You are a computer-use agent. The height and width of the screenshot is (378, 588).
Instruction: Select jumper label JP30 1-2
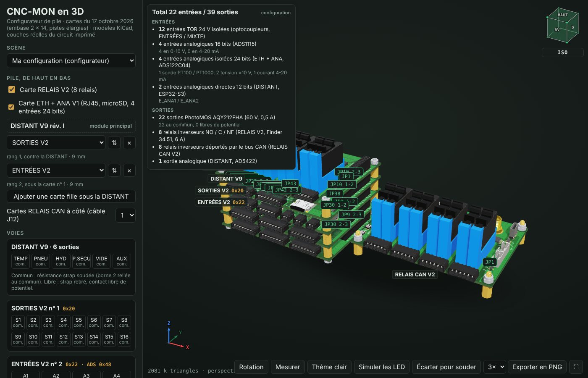click(335, 205)
